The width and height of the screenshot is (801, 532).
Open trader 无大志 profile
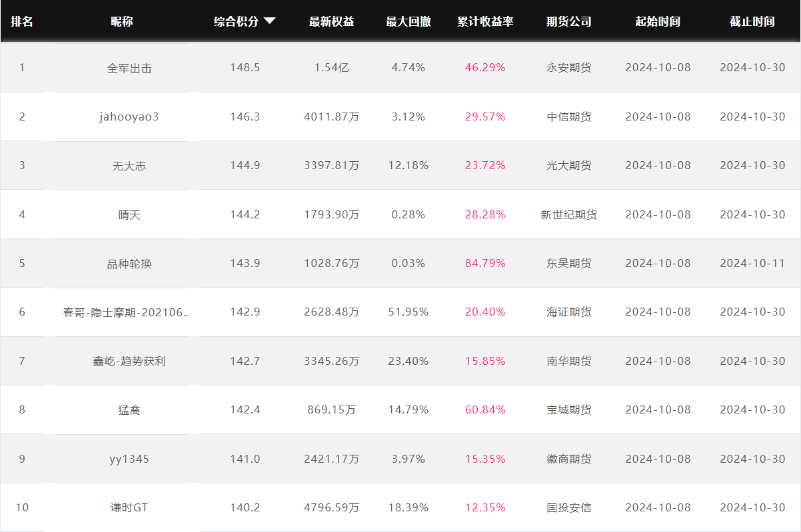point(129,165)
